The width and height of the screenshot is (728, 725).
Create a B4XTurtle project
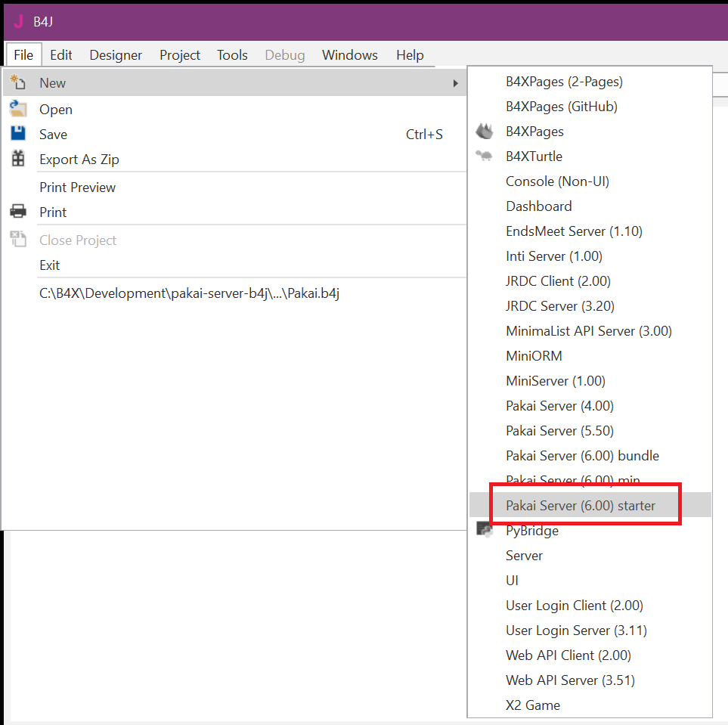tap(590, 156)
